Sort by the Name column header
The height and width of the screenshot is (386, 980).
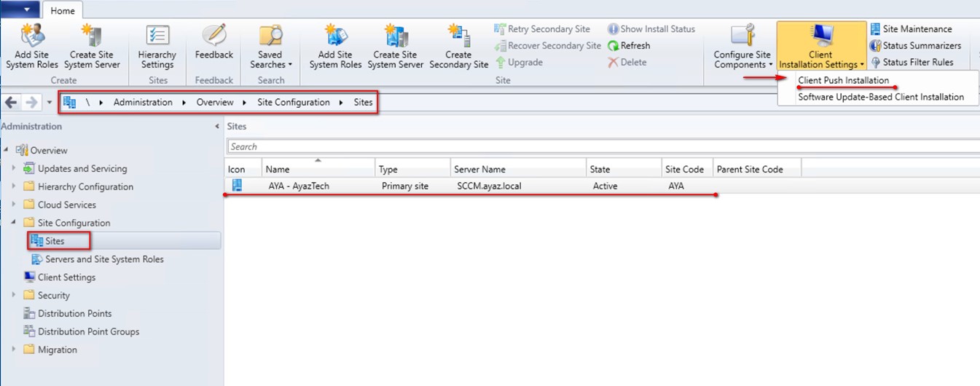[318, 169]
